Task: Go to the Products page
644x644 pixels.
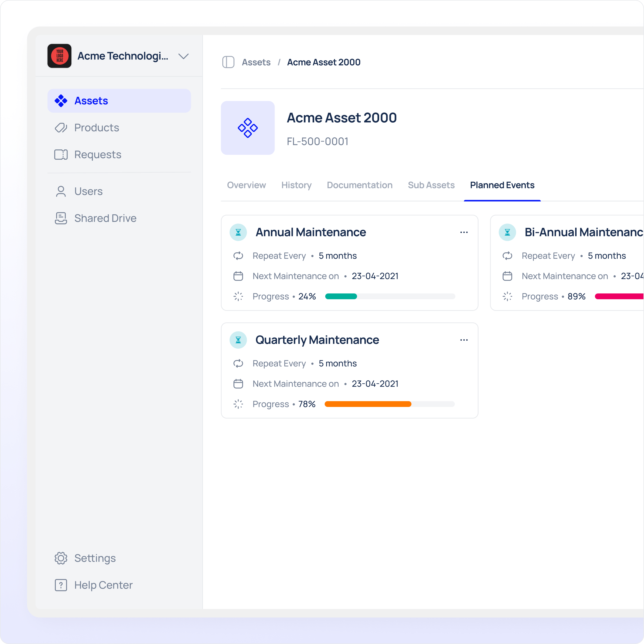Action: (96, 128)
